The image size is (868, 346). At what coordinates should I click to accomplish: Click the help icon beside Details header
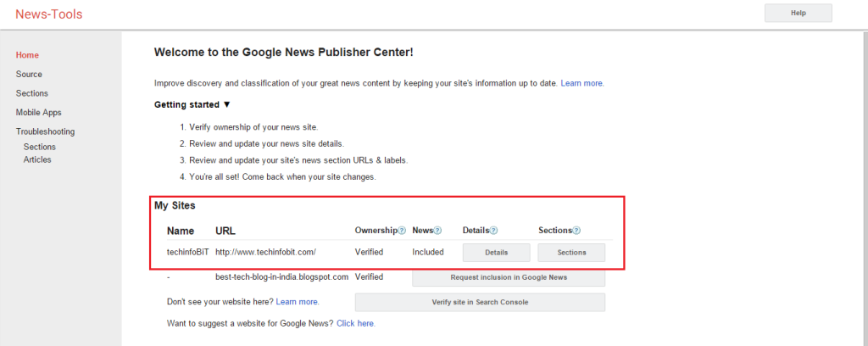[x=493, y=231]
